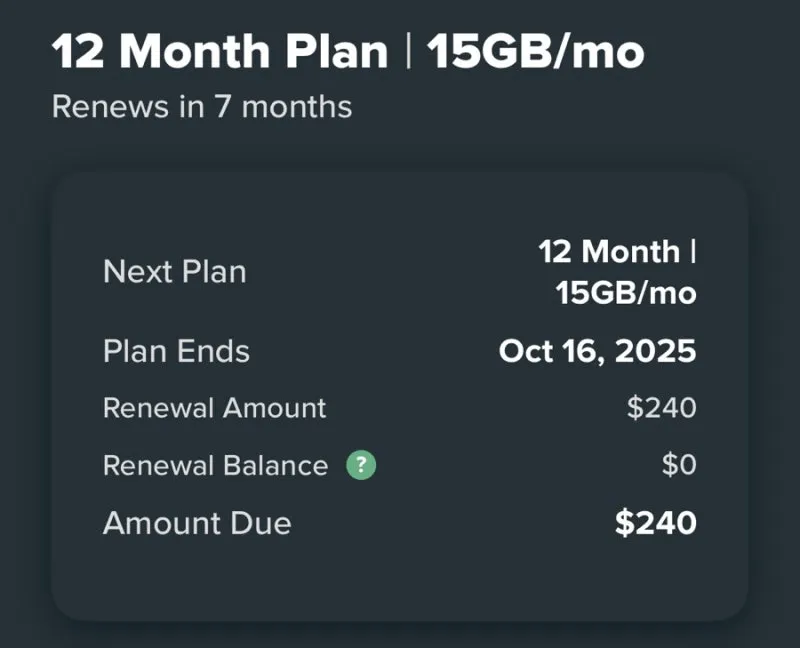Click the "12 Month Plan" heading text
The width and height of the screenshot is (800, 648).
219,52
